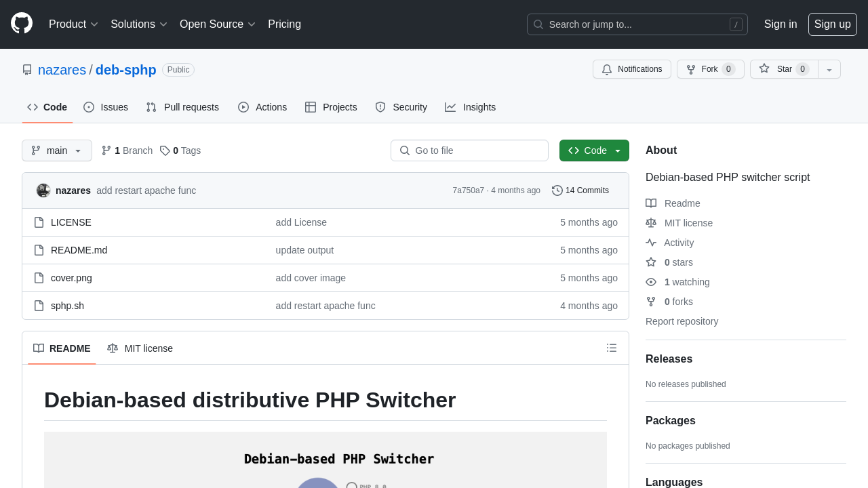The width and height of the screenshot is (868, 488).
Task: Open the sphp.sh file
Action: tap(67, 306)
